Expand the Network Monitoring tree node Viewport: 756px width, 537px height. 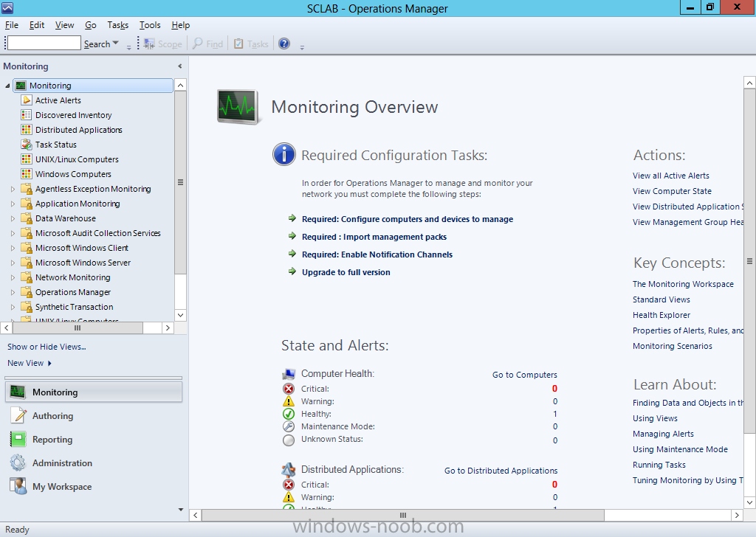(13, 278)
